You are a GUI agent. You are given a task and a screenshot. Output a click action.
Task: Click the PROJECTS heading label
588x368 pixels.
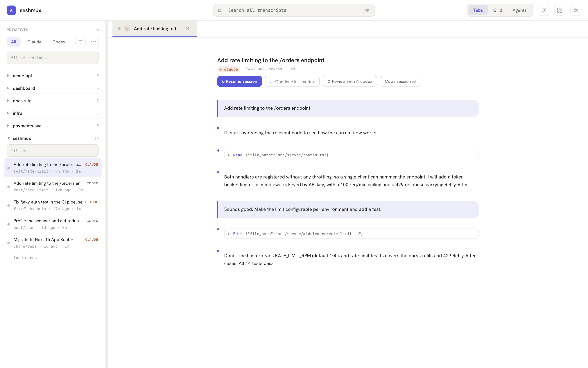[17, 30]
